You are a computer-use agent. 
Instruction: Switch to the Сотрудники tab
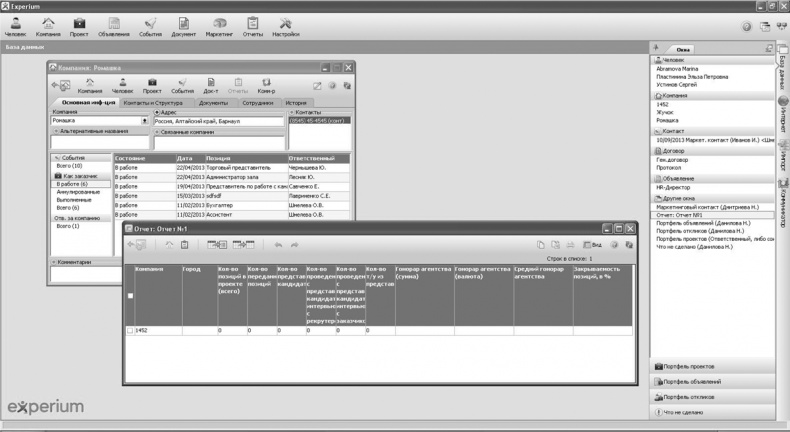pos(257,102)
